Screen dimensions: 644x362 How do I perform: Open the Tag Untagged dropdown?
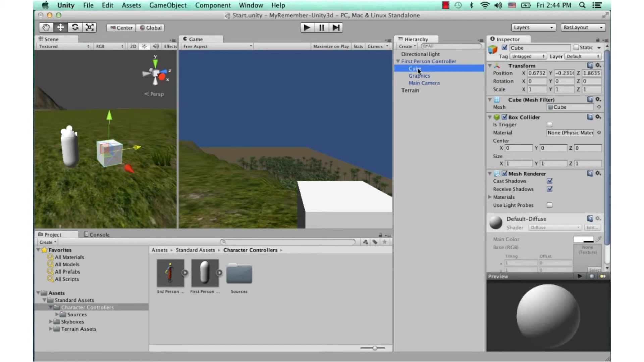click(x=528, y=56)
